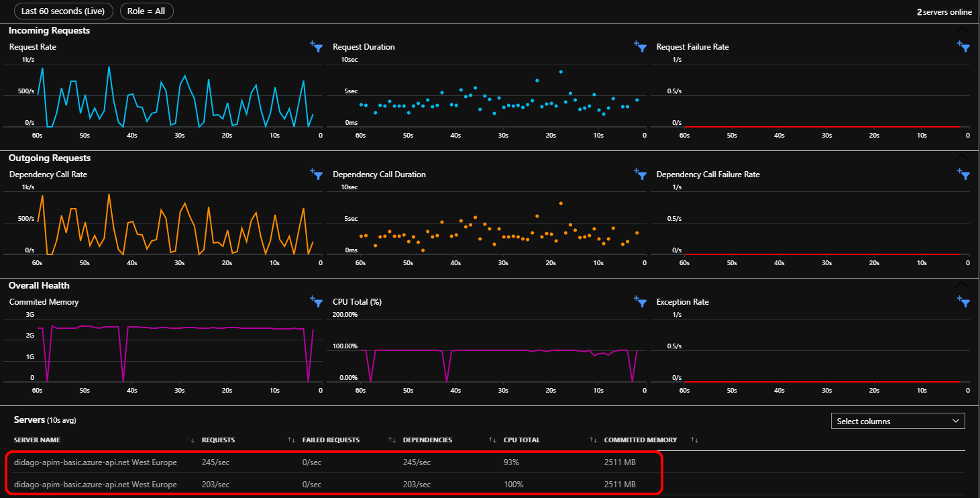Open filter for Dependency Call Failure Rate

(x=963, y=174)
